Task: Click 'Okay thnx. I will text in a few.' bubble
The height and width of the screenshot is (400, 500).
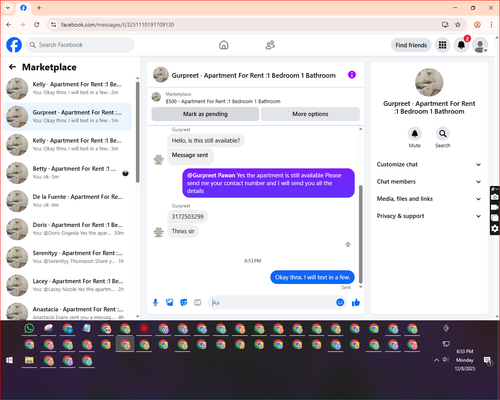Action: (312, 277)
